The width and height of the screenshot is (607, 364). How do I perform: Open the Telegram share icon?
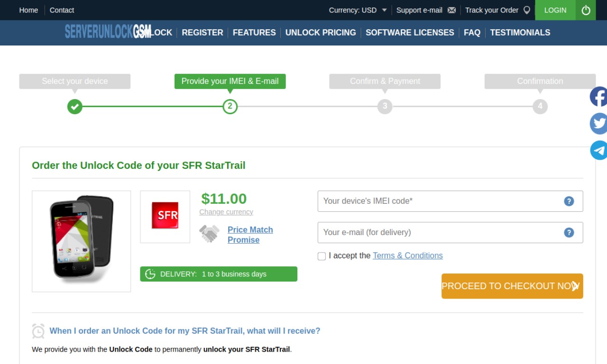(598, 150)
